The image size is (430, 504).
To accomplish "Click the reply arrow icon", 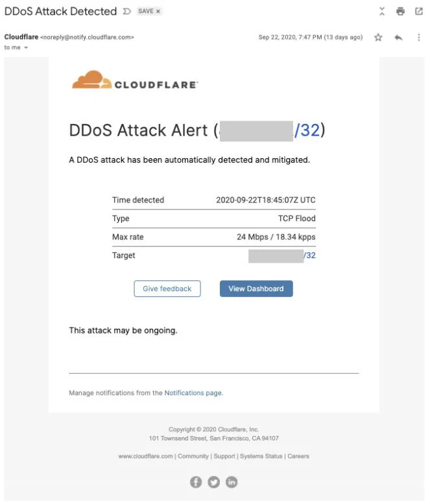I will pyautogui.click(x=398, y=37).
